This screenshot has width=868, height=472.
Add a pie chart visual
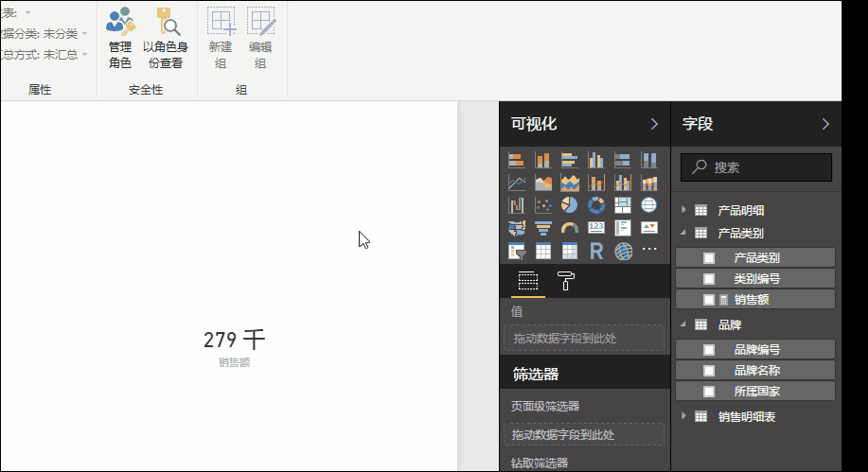(x=569, y=205)
